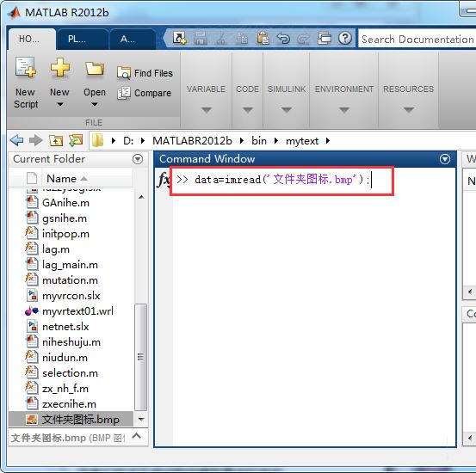Viewport: 476px width, 473px height.
Task: Expand the file details panel chevron
Action: [x=137, y=436]
